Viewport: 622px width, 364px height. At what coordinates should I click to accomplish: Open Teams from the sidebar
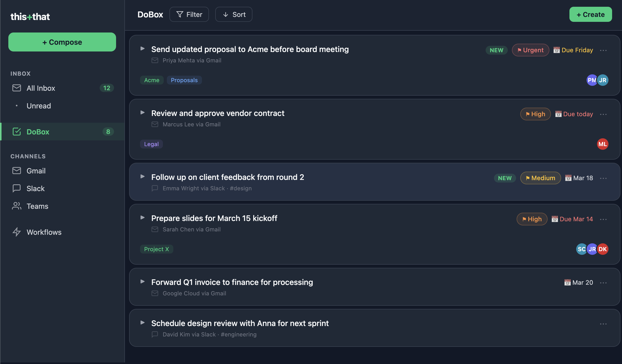click(37, 206)
